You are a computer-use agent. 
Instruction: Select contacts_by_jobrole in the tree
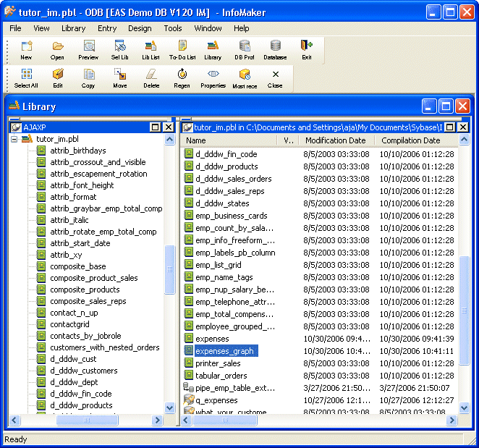coord(85,336)
